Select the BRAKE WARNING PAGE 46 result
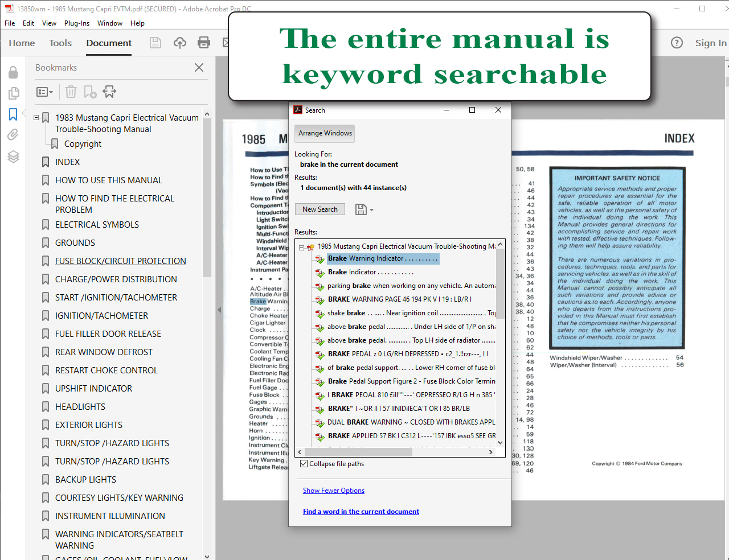 click(x=400, y=299)
